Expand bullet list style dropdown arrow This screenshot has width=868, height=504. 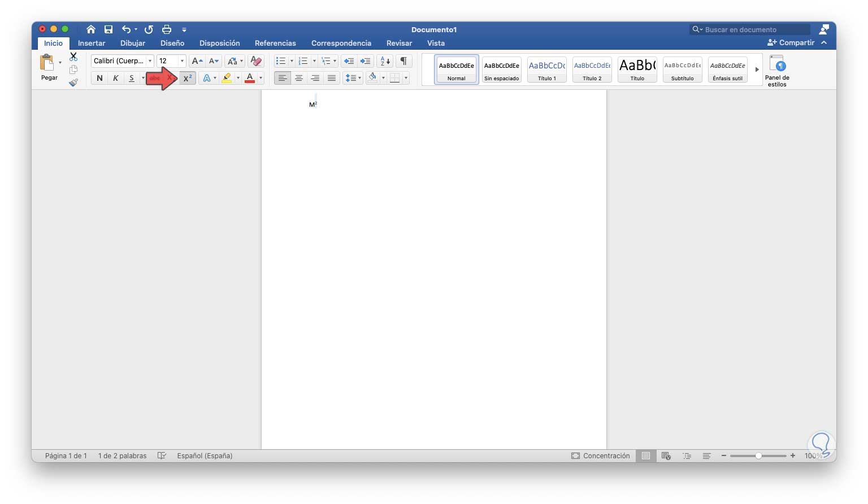pyautogui.click(x=291, y=61)
